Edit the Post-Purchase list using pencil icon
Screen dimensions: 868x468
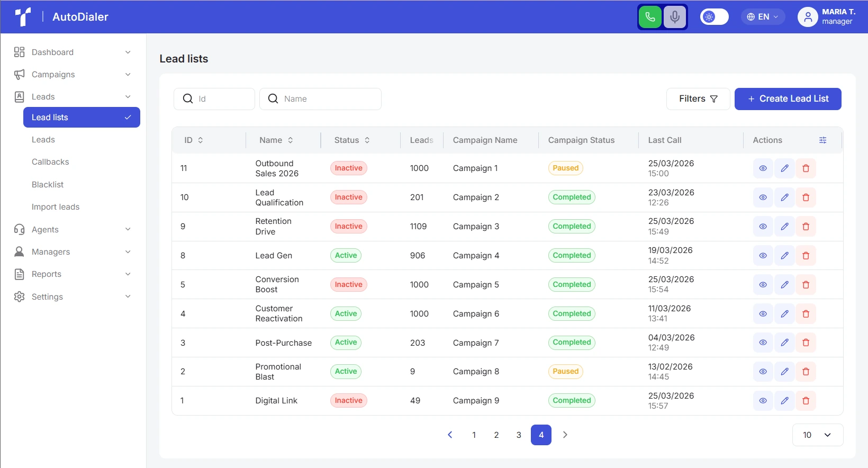pyautogui.click(x=784, y=343)
